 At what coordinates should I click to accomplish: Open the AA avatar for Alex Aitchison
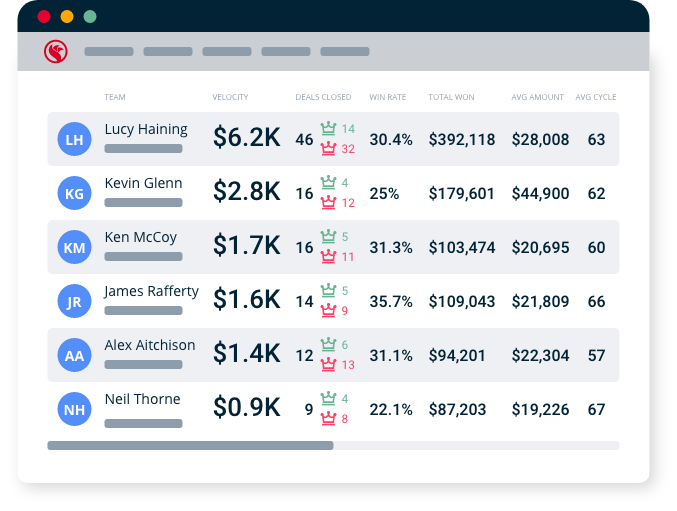click(74, 355)
